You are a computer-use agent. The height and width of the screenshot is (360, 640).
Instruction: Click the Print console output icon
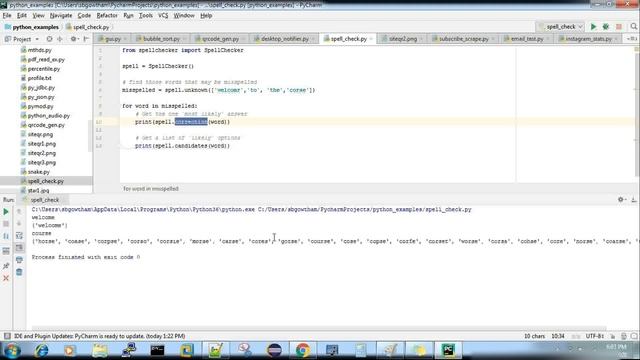click(x=19, y=260)
